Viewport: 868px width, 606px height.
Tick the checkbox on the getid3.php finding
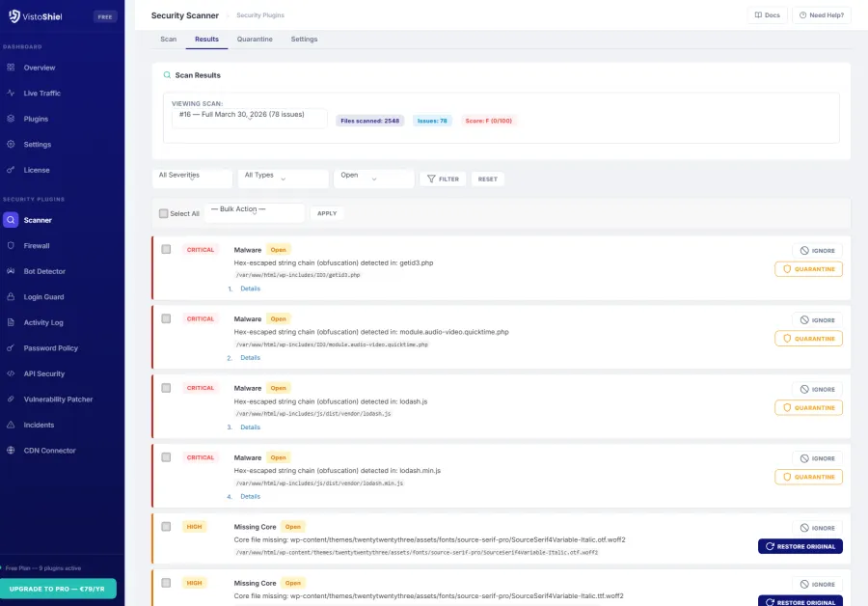[166, 249]
